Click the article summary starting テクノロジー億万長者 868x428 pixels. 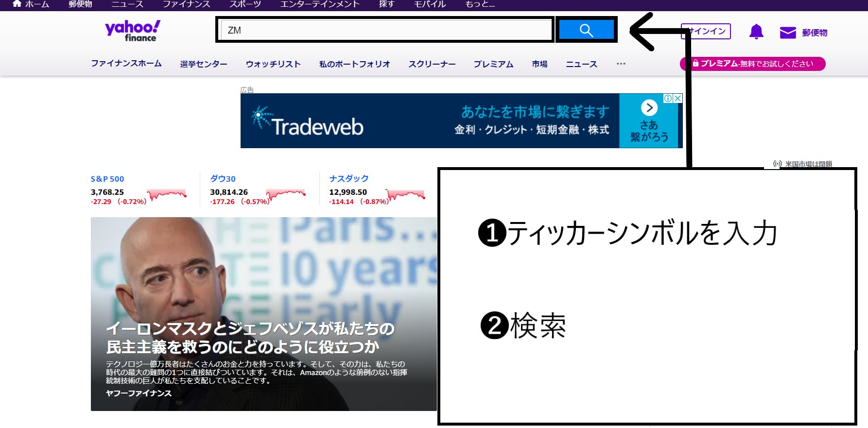pyautogui.click(x=257, y=372)
